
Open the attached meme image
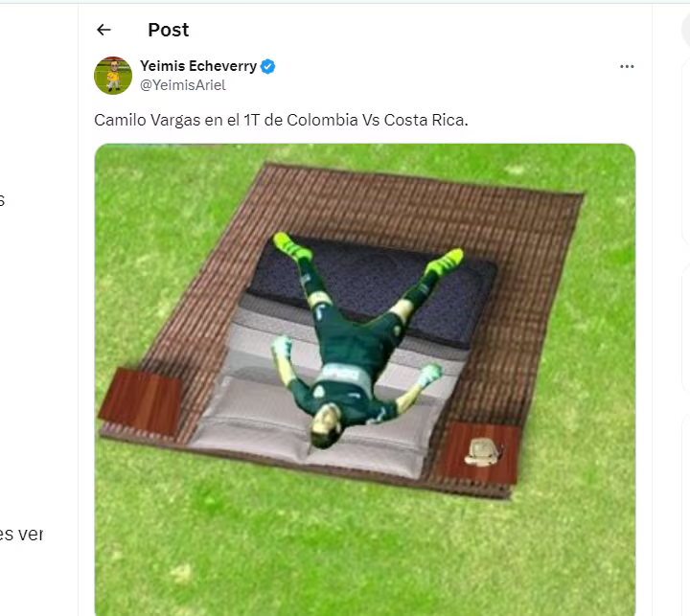click(365, 379)
